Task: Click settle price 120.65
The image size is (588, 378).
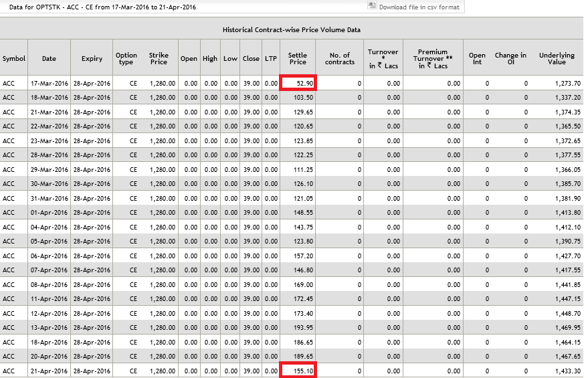Action: tap(304, 126)
